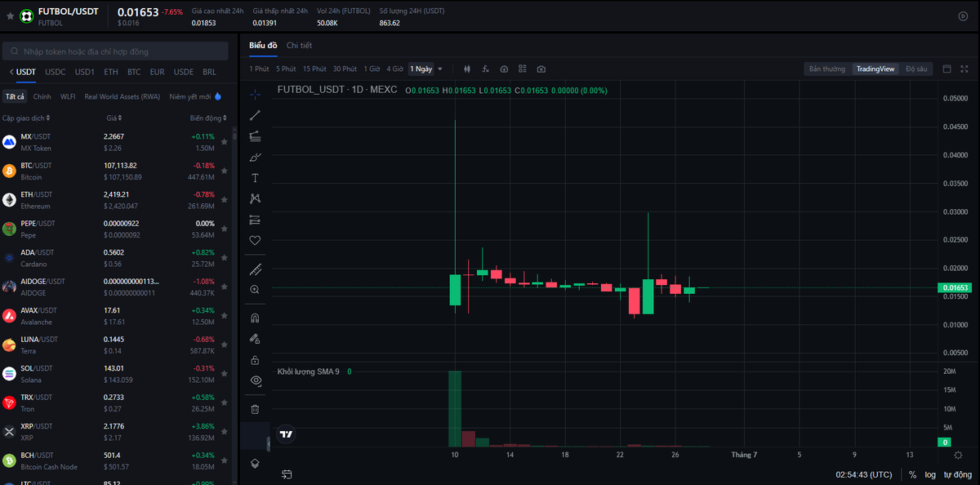Enable tự động auto scale
980x485 pixels.
tap(957, 474)
